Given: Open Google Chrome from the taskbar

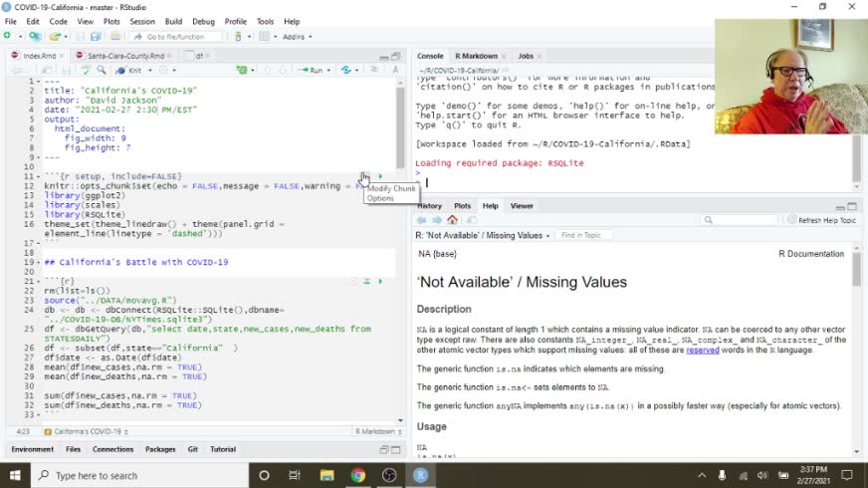Looking at the screenshot, I should coord(358,475).
